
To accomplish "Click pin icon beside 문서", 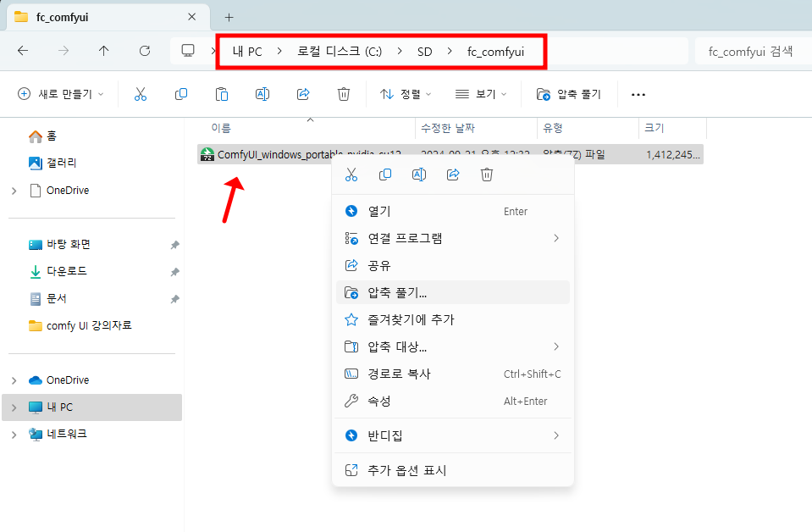I will tap(175, 299).
